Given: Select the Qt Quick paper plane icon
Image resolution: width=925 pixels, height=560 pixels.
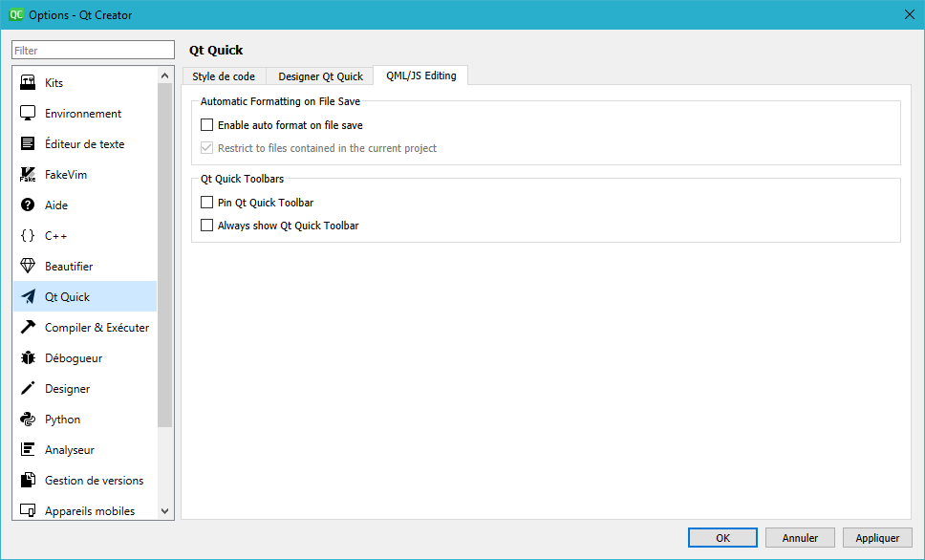Looking at the screenshot, I should pos(28,297).
